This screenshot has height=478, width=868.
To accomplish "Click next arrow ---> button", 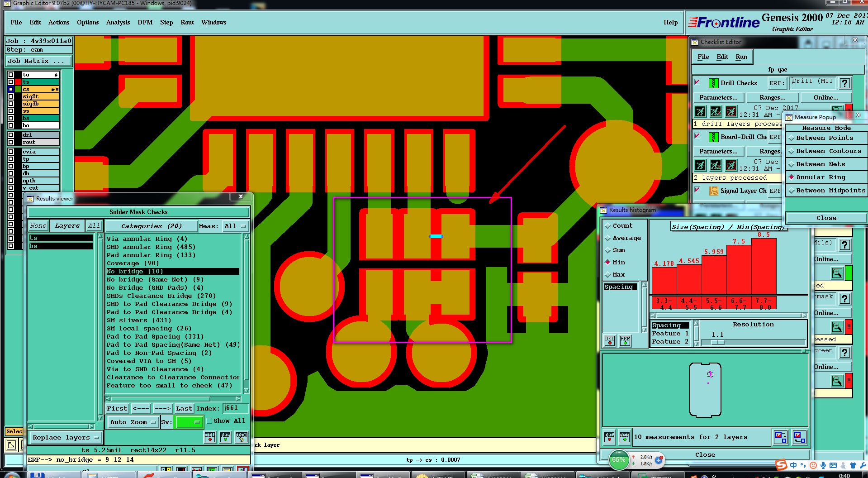I will [x=162, y=409].
